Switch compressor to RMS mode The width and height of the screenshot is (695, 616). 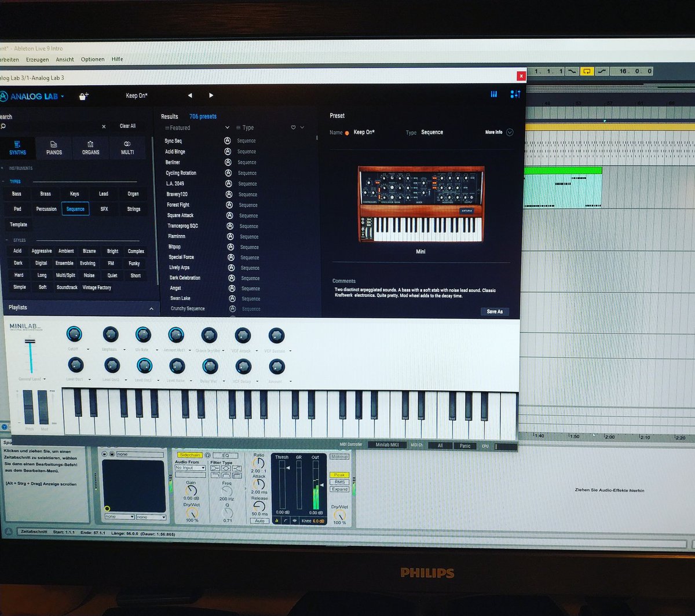tap(339, 482)
